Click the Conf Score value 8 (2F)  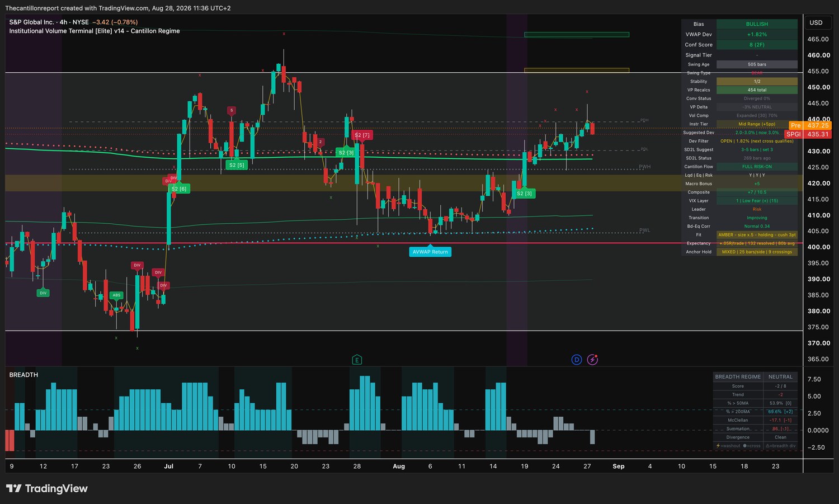[757, 45]
